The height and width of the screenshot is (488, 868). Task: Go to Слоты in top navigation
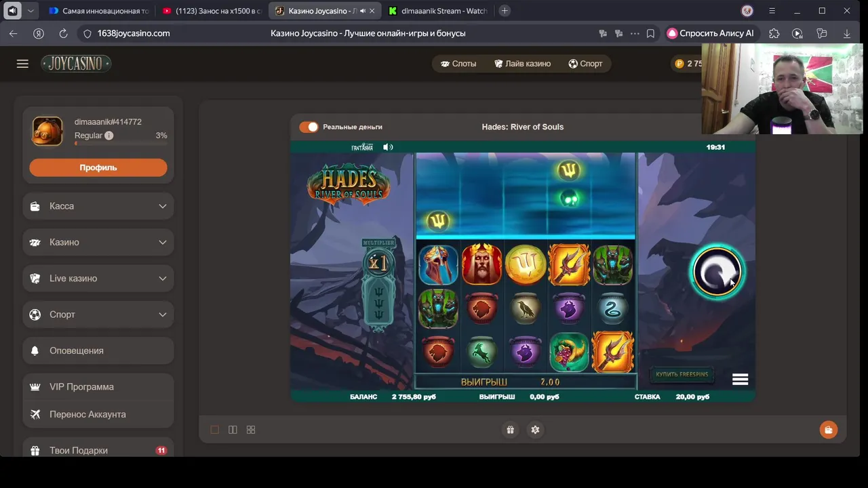coord(458,64)
